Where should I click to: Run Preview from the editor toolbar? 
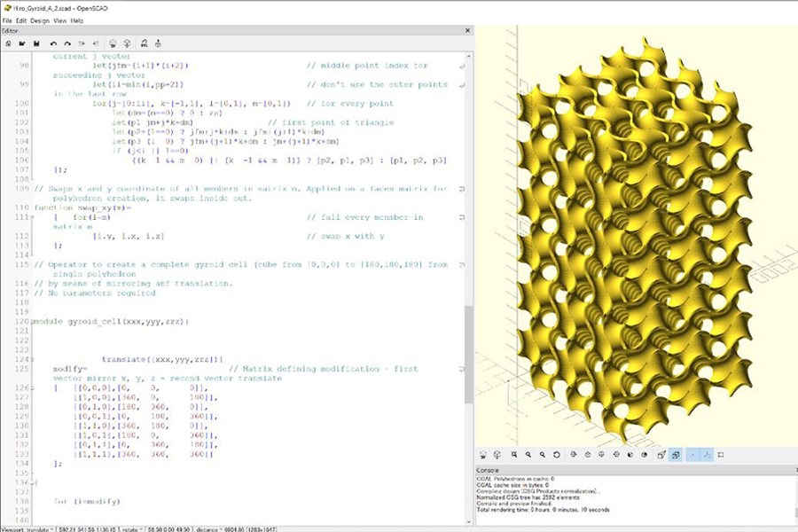click(113, 43)
